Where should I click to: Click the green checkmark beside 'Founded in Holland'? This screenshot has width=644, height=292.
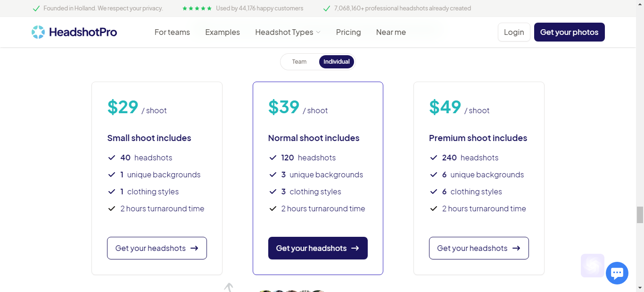(36, 8)
